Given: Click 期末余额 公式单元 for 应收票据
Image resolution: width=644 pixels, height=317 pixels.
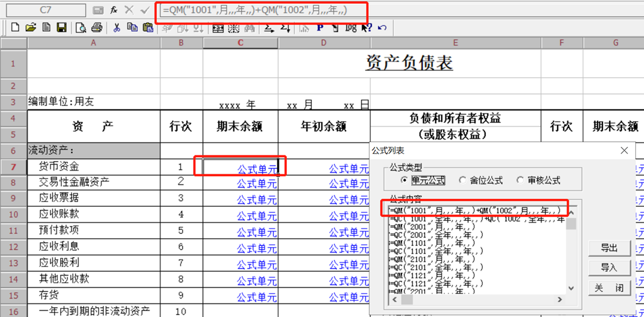Looking at the screenshot, I should tap(240, 200).
